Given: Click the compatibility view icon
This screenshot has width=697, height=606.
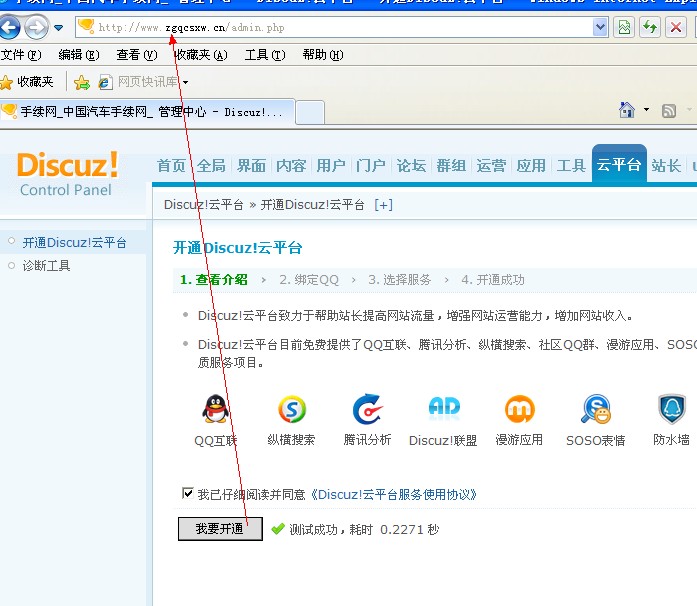Looking at the screenshot, I should click(x=624, y=28).
